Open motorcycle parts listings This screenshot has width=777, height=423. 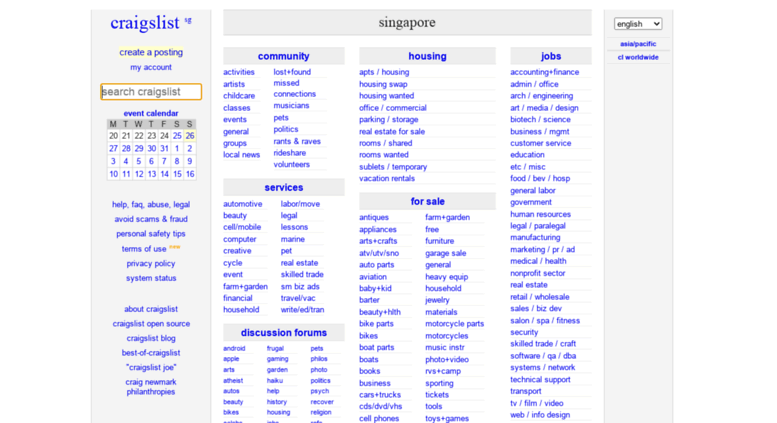(454, 324)
